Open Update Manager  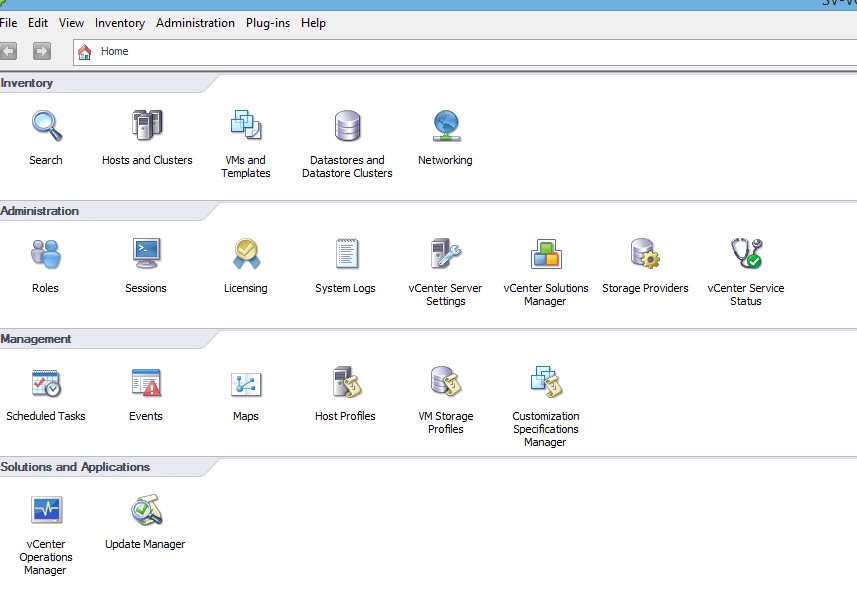[x=146, y=510]
